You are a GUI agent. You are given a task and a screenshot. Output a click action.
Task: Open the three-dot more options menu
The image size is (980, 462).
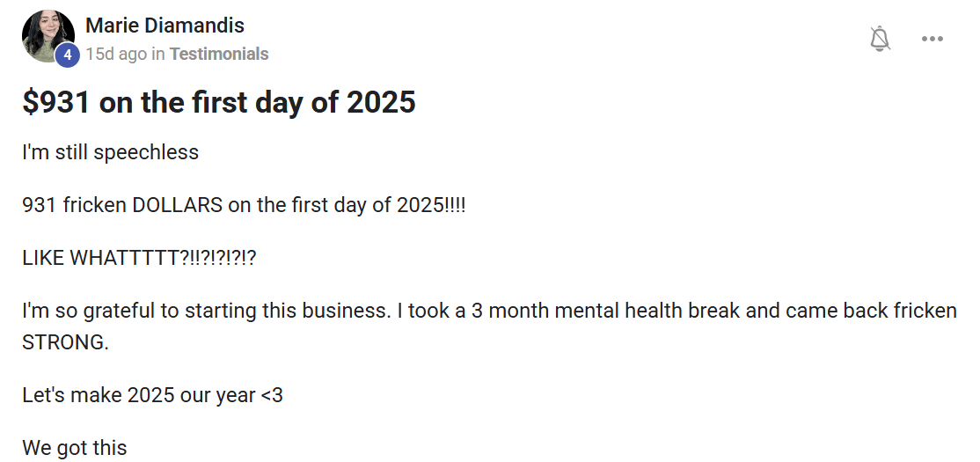click(932, 39)
